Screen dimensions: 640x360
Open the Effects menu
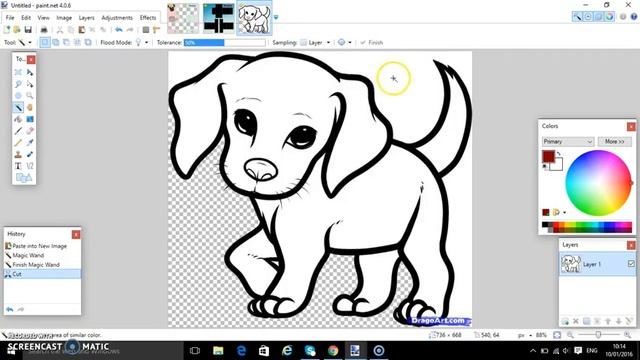[148, 18]
